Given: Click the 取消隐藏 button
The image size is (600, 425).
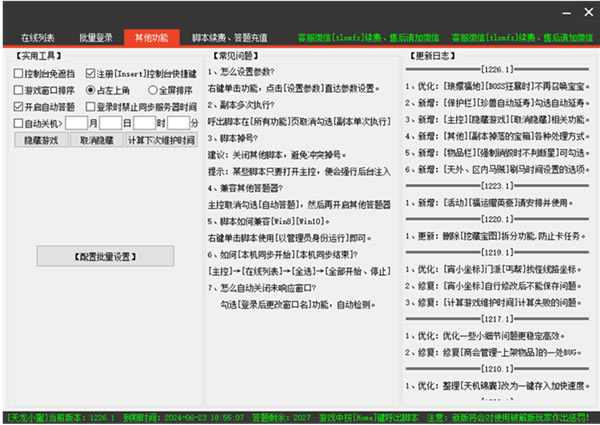Looking at the screenshot, I should click(98, 139).
